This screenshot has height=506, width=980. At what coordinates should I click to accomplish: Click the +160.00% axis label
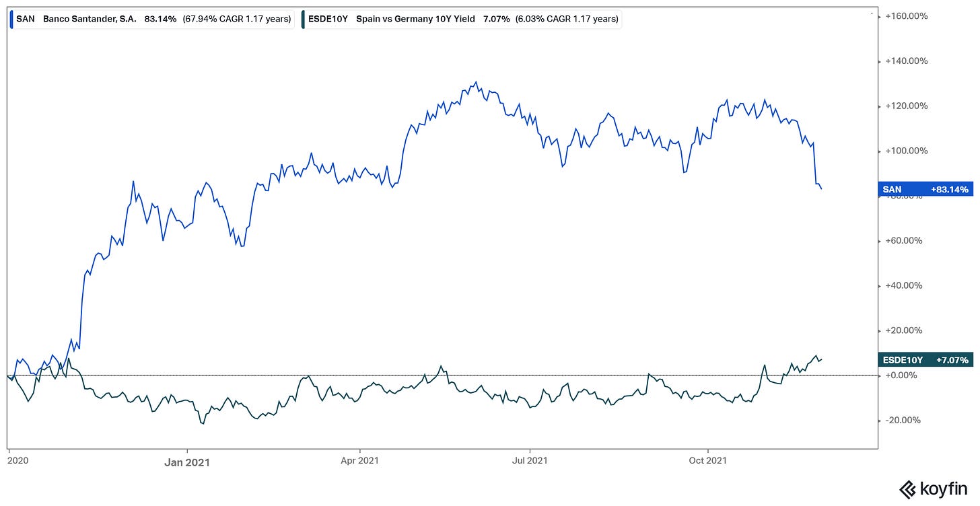tap(907, 15)
